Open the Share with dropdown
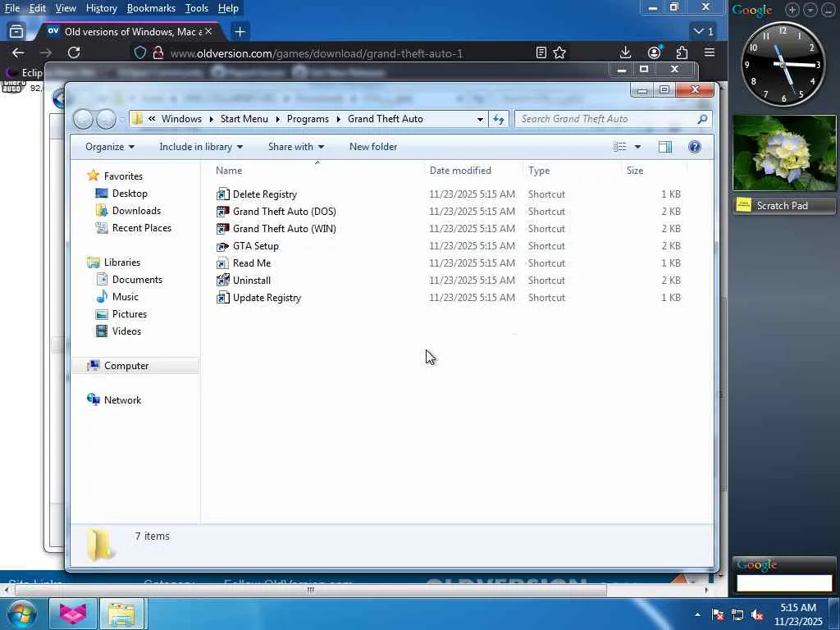Viewport: 840px width, 630px height. click(295, 147)
